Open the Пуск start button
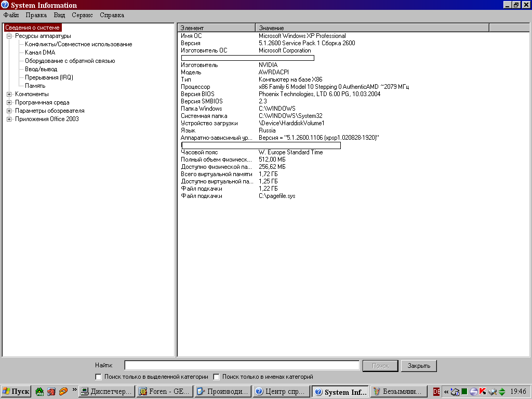532x399 pixels. click(16, 392)
